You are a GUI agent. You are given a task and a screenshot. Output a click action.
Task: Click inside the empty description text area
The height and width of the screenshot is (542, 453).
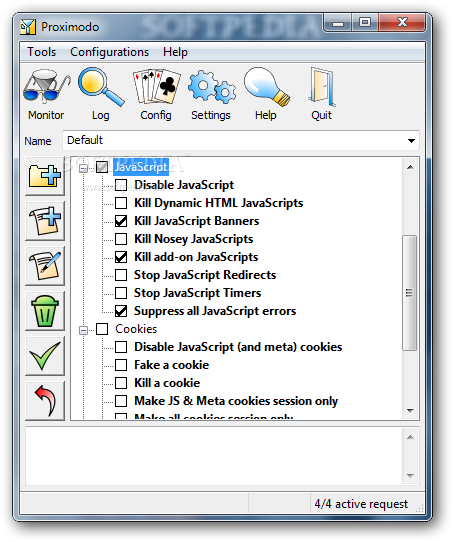tap(214, 456)
